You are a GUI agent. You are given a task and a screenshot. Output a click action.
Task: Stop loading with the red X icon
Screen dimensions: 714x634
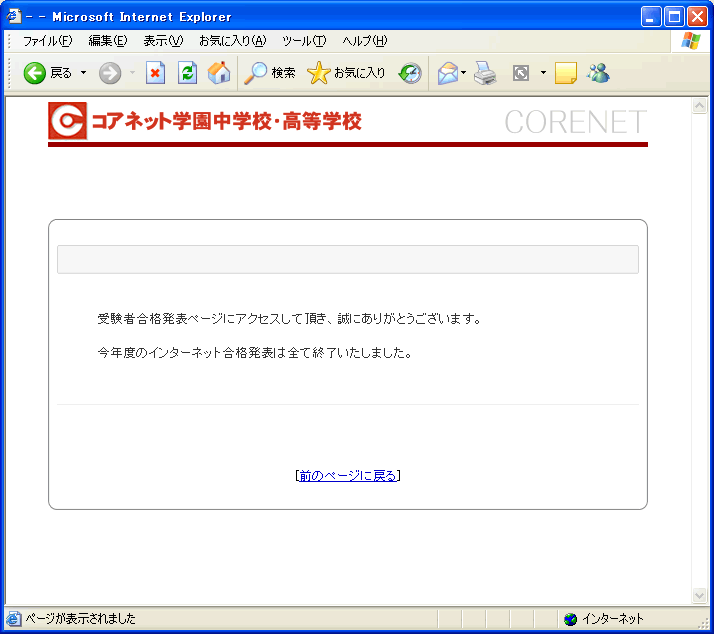(155, 73)
